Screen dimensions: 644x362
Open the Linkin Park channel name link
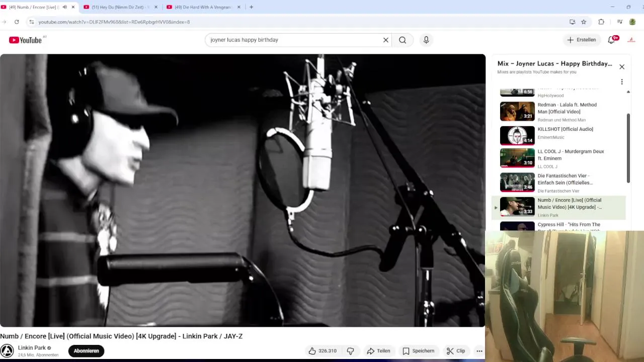tap(32, 348)
